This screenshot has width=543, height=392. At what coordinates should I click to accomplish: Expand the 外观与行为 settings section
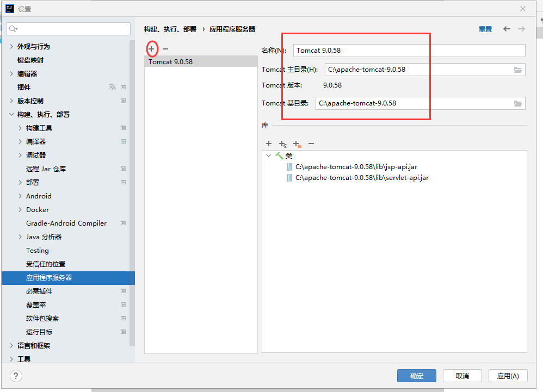click(x=12, y=47)
